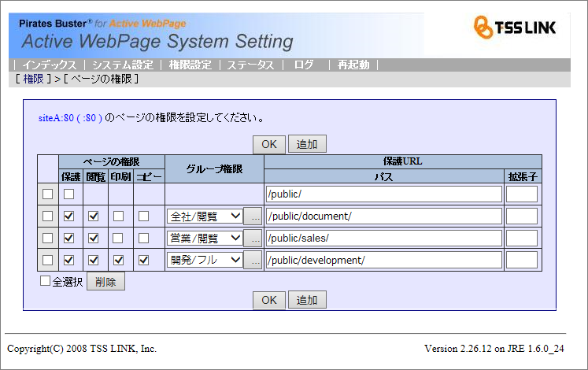Viewport: 588px width, 370px height.
Task: Open the 全社/閲覧 group permission dropdown
Action: pyautogui.click(x=204, y=216)
